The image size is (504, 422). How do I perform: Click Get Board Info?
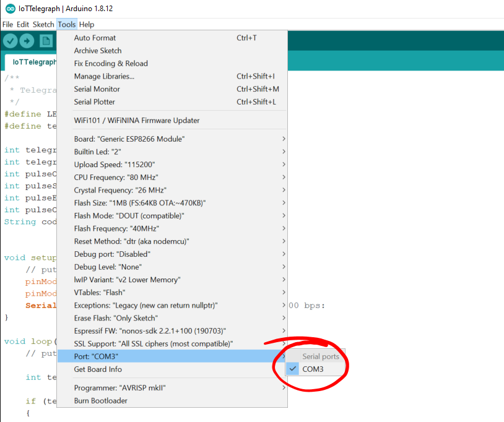coord(98,369)
